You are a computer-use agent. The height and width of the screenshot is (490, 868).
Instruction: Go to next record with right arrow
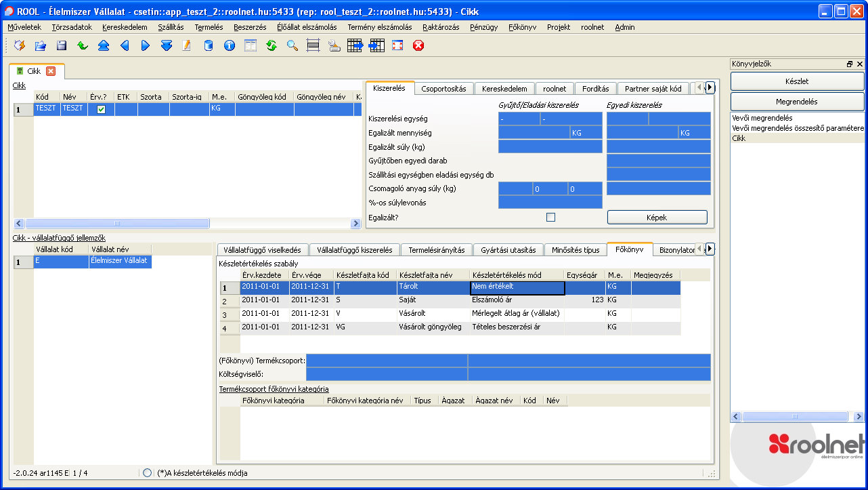point(146,46)
